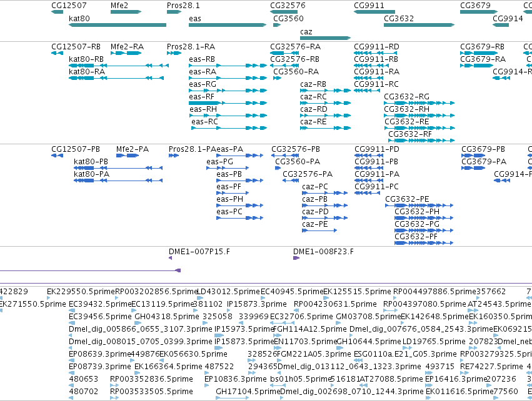The width and height of the screenshot is (532, 401).
Task: Click the 'EC39432.5prime' EST label
Action: 100,304
